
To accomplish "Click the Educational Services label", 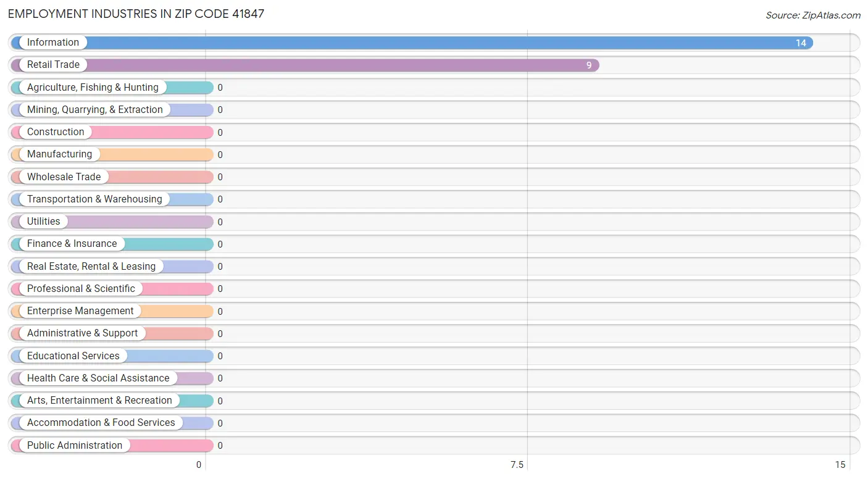I will pyautogui.click(x=73, y=356).
